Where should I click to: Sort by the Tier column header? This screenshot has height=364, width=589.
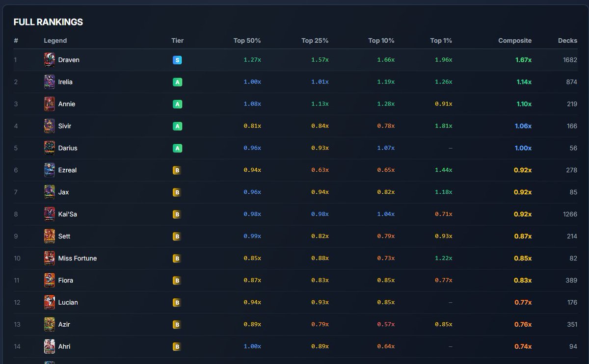[178, 41]
